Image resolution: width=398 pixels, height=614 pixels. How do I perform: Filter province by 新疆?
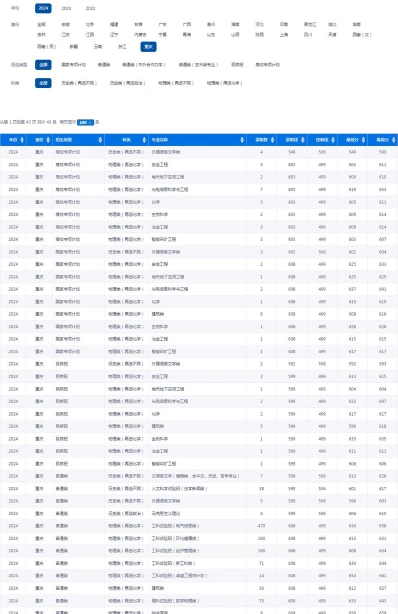74,47
